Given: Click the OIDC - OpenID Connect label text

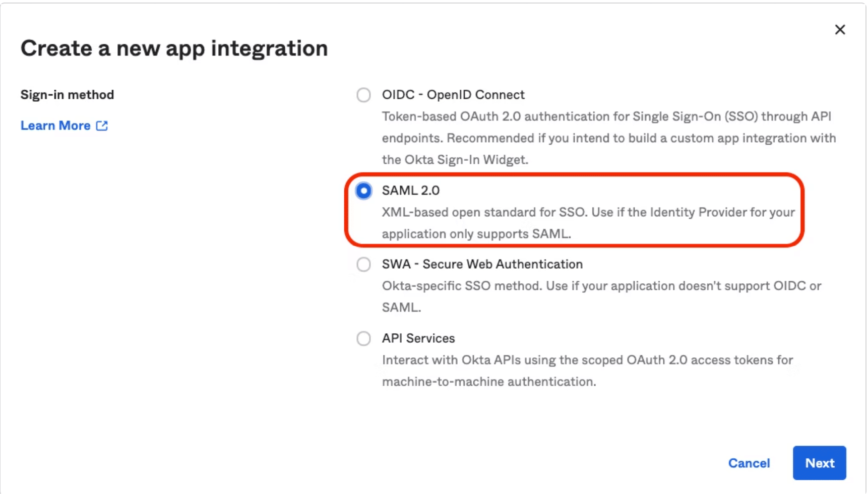Looking at the screenshot, I should click(453, 95).
